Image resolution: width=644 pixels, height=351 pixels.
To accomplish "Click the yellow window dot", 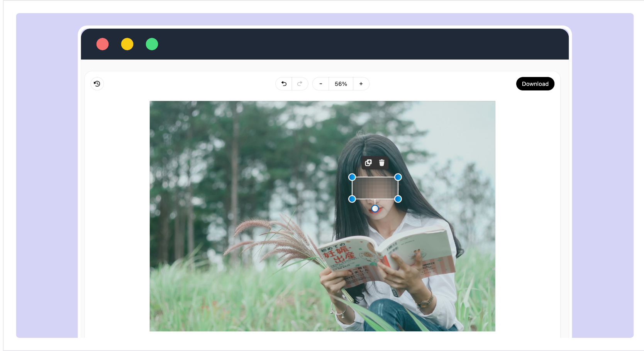I will [127, 44].
